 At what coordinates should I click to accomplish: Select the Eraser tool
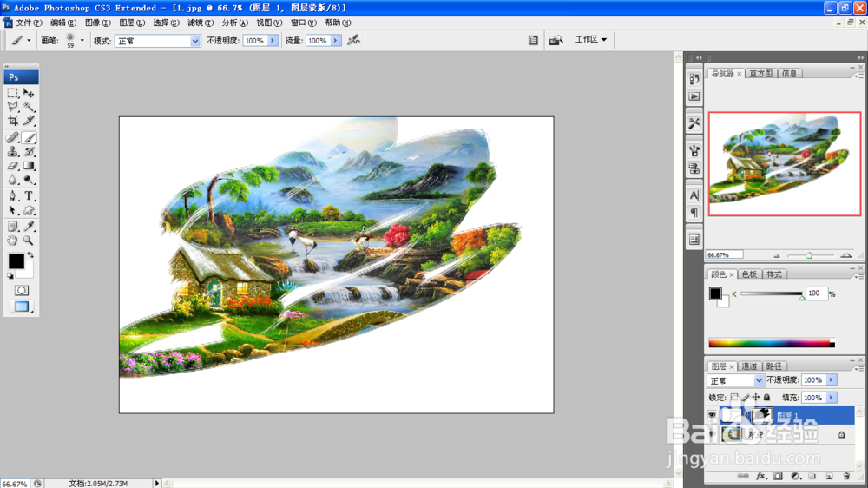13,165
